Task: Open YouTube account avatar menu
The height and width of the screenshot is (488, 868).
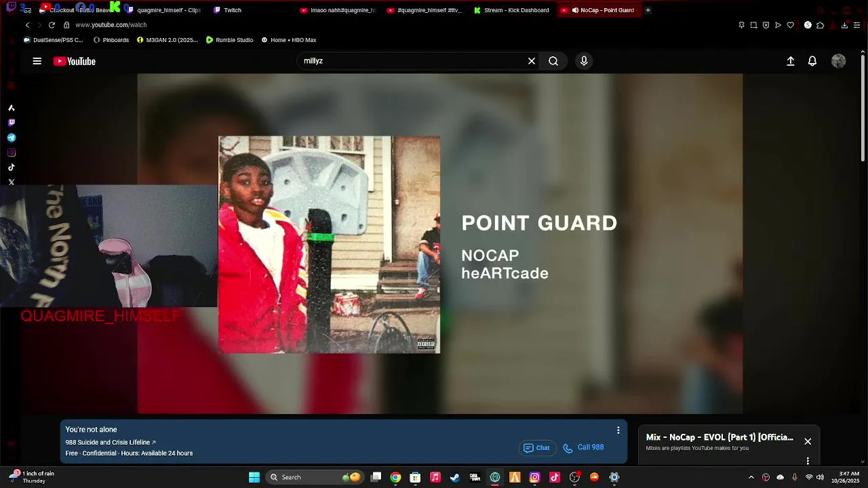Action: point(839,61)
